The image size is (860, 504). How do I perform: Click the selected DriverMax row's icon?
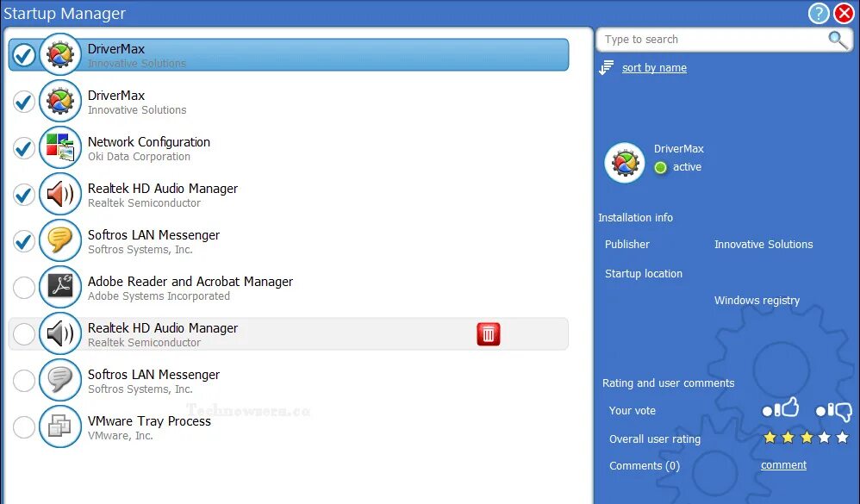pos(60,54)
